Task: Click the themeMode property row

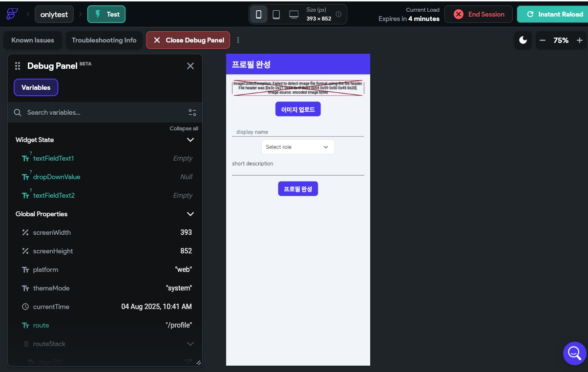Action: (105, 288)
